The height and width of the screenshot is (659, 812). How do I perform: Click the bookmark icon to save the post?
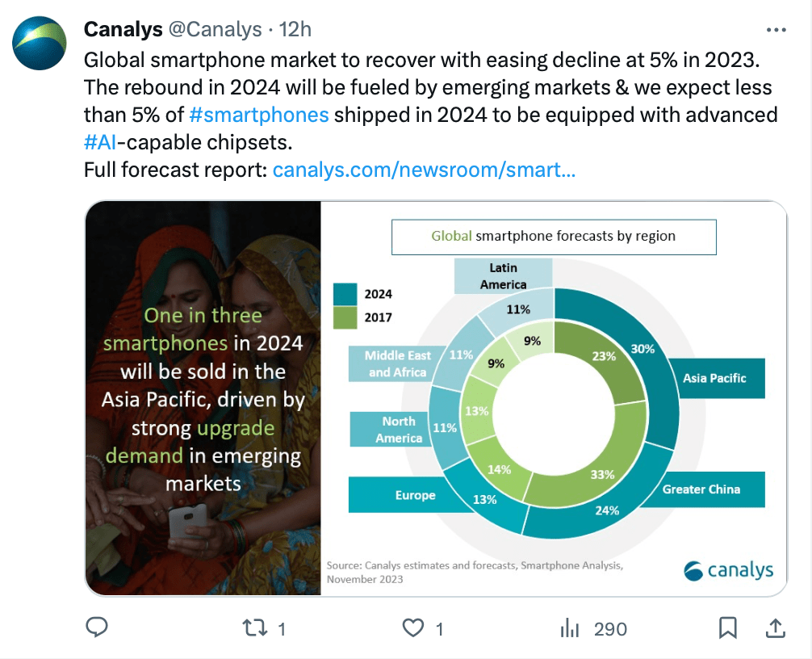click(x=729, y=627)
